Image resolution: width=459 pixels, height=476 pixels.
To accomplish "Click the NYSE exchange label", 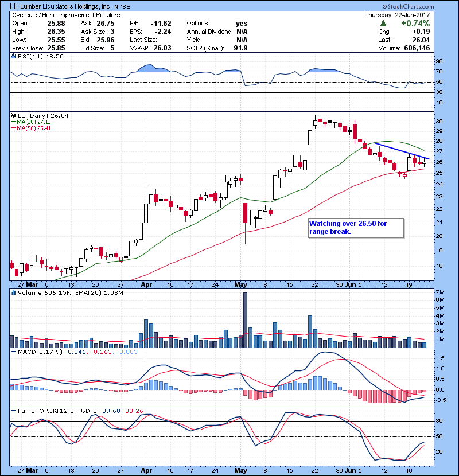I will (122, 7).
